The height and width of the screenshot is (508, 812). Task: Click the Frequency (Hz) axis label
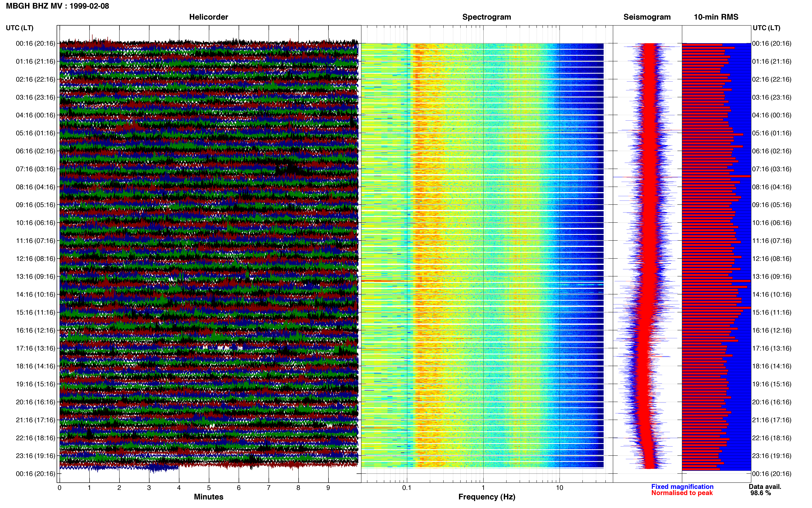coord(487,497)
